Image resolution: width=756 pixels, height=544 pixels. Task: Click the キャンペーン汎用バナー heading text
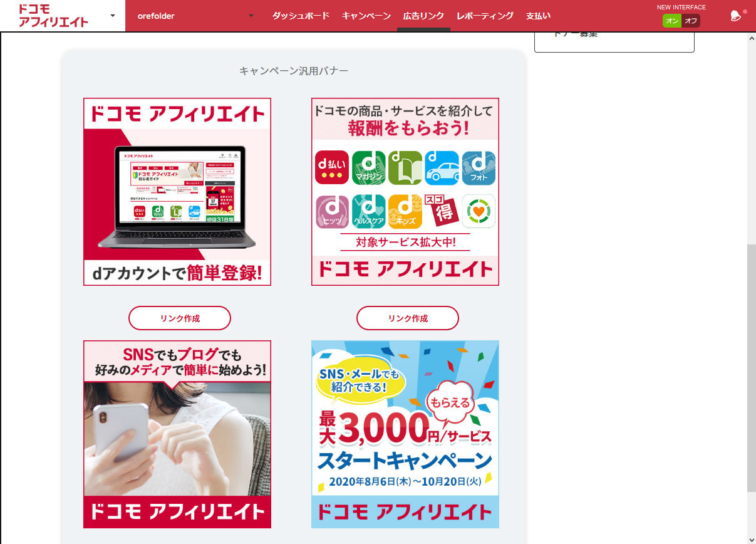click(x=294, y=71)
